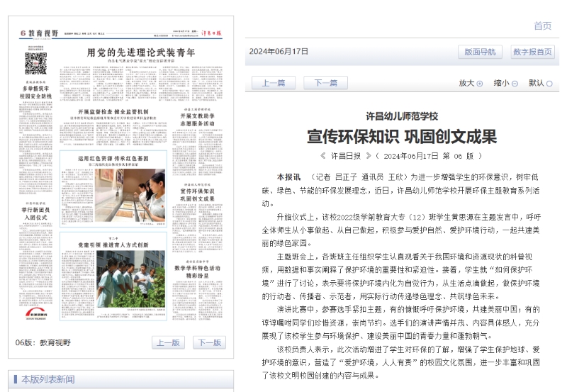
Task: Click the 缩小 zoom-out icon
Action: click(515, 84)
